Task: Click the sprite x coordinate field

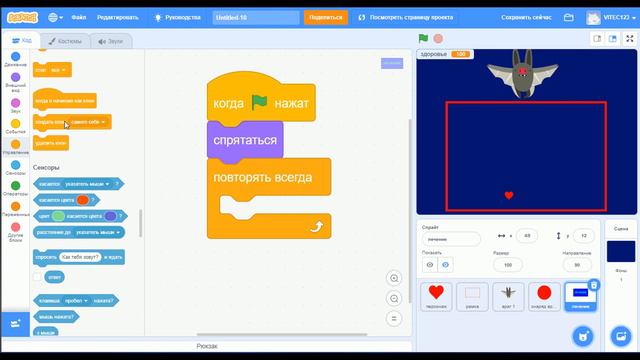Action: tap(527, 236)
